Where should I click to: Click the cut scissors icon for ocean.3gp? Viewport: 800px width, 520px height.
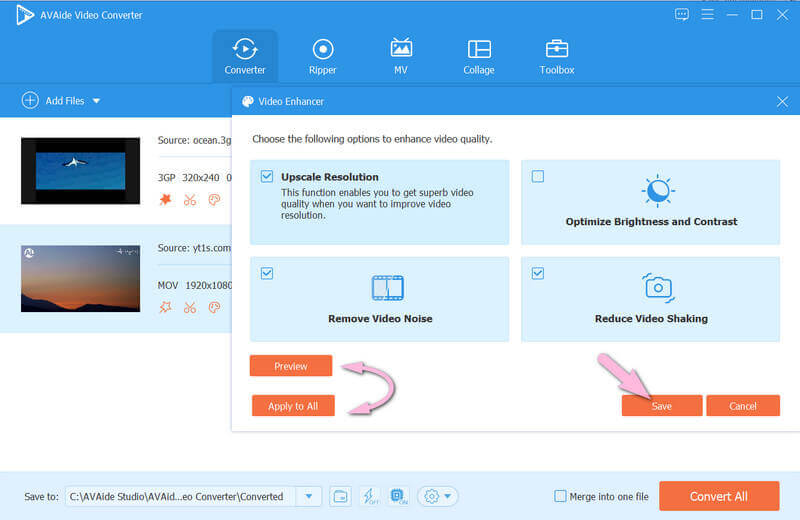coord(190,200)
